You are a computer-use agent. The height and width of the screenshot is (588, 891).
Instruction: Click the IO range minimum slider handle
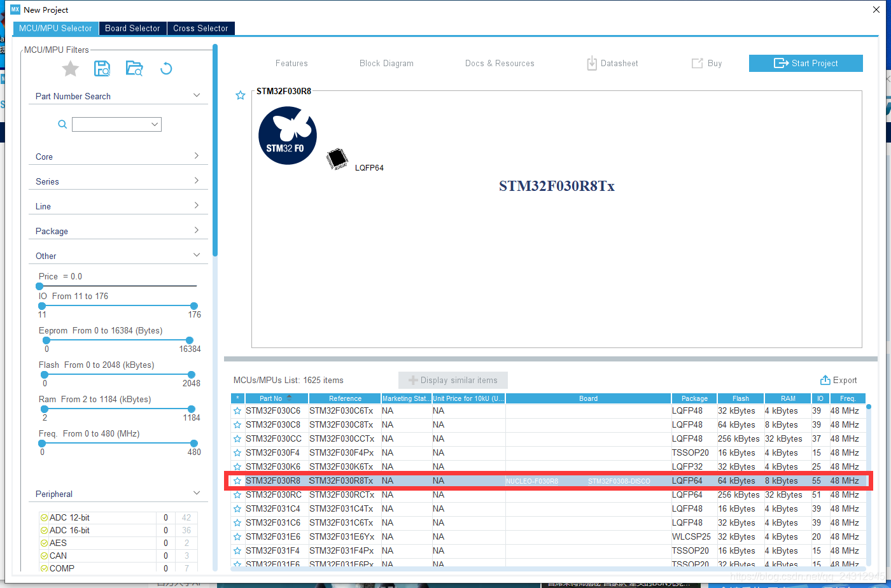tap(42, 306)
